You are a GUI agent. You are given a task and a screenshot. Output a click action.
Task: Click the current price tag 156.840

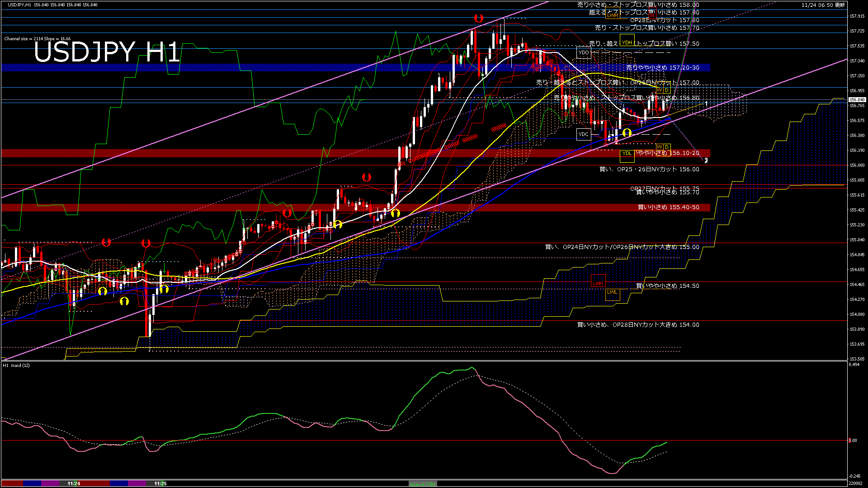(857, 99)
